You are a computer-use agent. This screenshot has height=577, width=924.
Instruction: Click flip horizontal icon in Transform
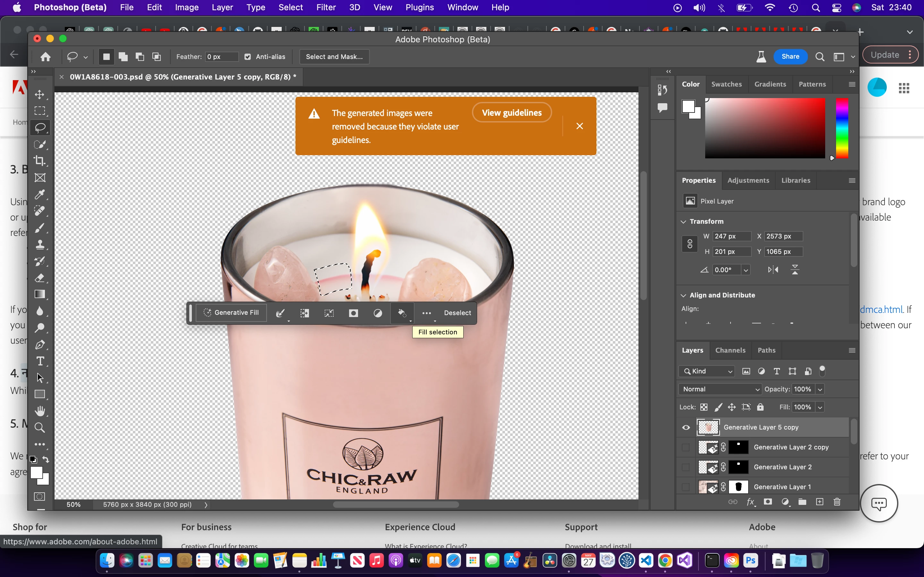click(x=773, y=270)
